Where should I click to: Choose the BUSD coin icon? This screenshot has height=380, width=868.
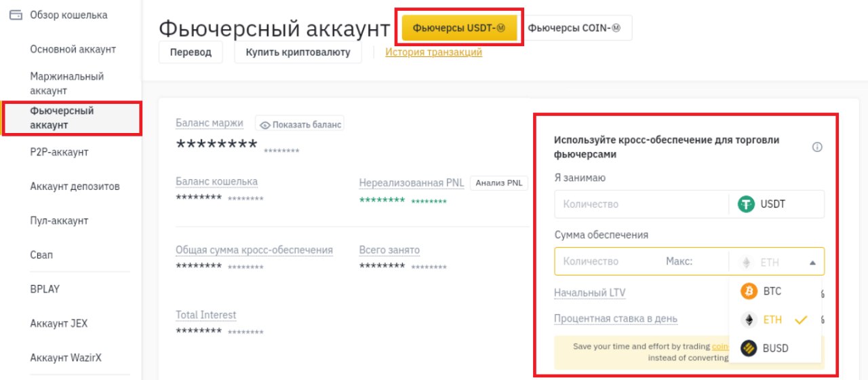(x=749, y=348)
